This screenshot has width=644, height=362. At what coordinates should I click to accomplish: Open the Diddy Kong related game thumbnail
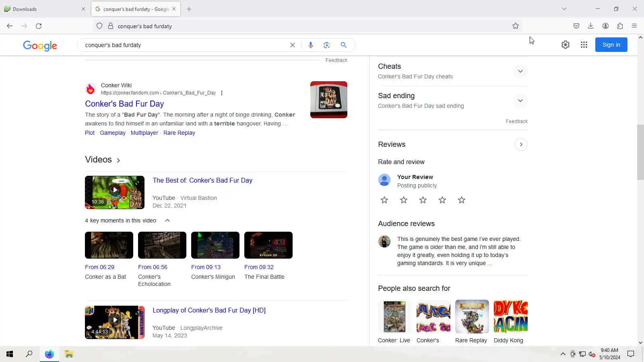[x=511, y=317]
